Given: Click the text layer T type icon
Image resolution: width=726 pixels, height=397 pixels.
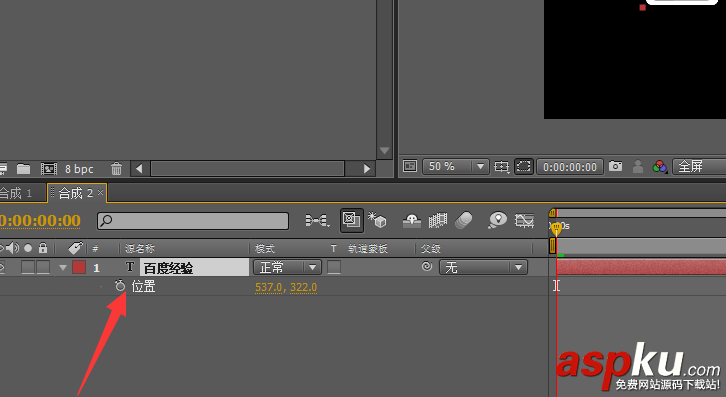Looking at the screenshot, I should pyautogui.click(x=130, y=267).
